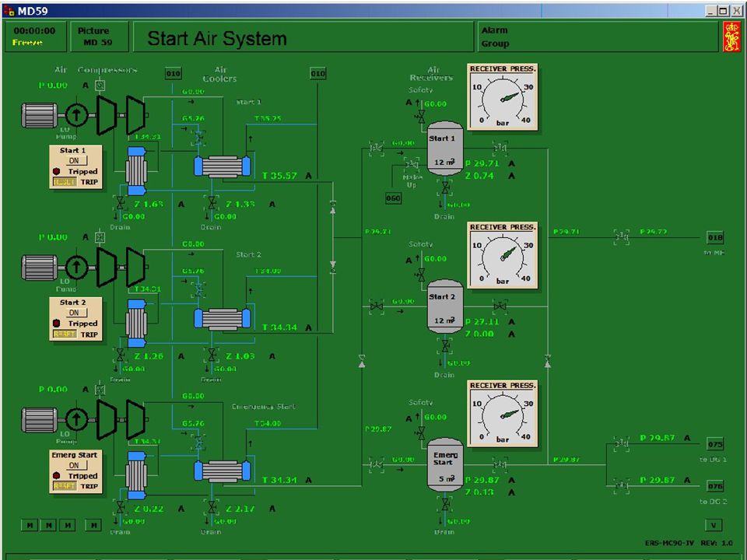
Task: Click Start 1 cooler temperature T 35.57
Action: point(279,176)
